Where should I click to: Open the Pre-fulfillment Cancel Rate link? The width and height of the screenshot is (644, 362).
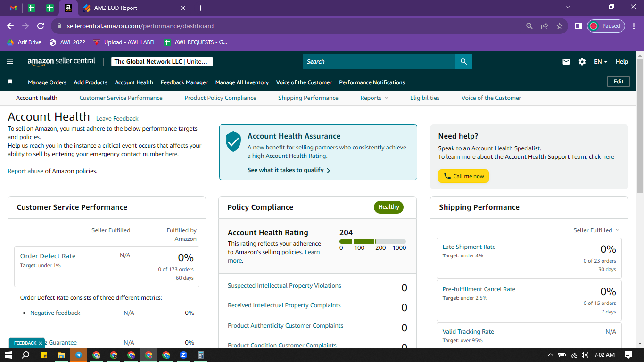479,289
